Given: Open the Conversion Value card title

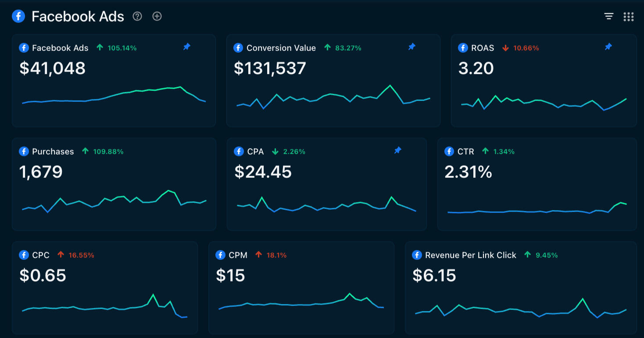Looking at the screenshot, I should 281,48.
